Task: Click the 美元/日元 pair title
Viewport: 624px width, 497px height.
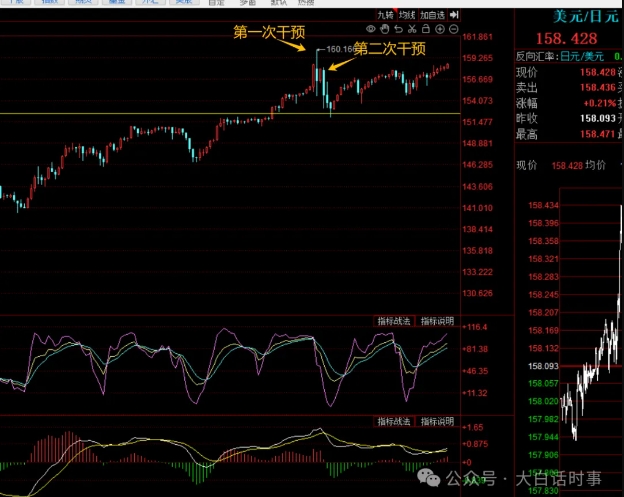Action: (586, 17)
